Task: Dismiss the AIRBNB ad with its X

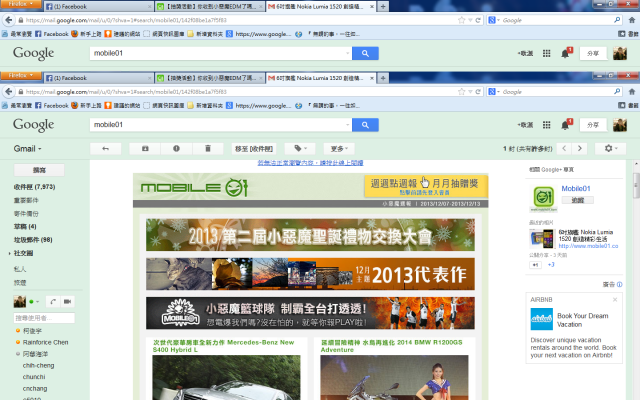Action: tap(615, 300)
